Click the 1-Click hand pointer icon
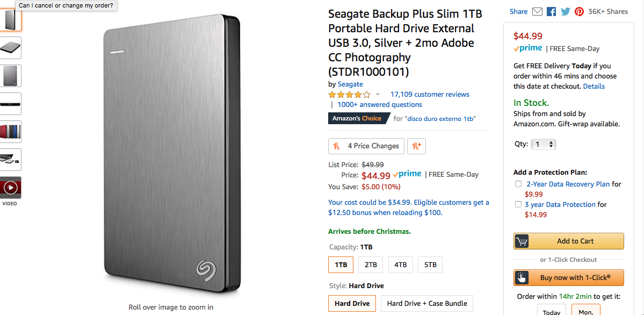The image size is (644, 315). point(522,278)
